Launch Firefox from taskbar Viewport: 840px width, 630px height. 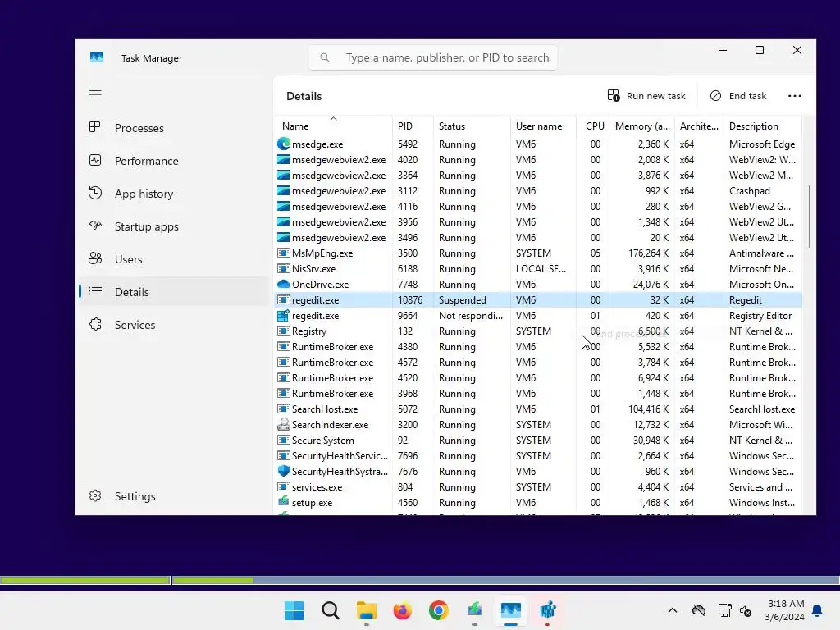402,610
